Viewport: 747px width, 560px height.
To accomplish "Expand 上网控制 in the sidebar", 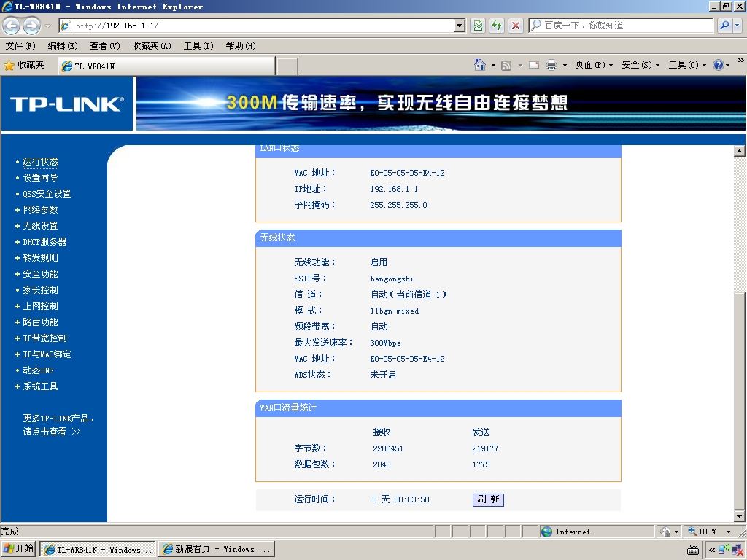I will click(x=41, y=306).
